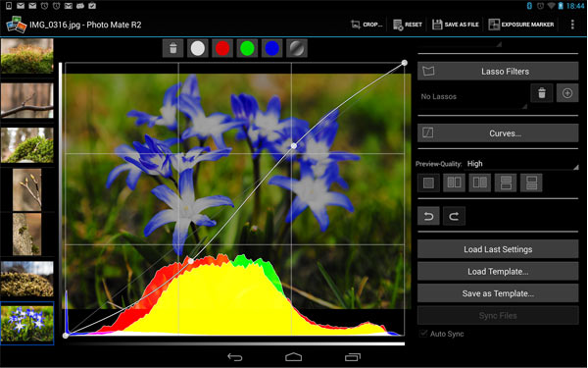This screenshot has height=368, width=588.
Task: Open the Preview-Quality High dropdown
Action: point(521,164)
